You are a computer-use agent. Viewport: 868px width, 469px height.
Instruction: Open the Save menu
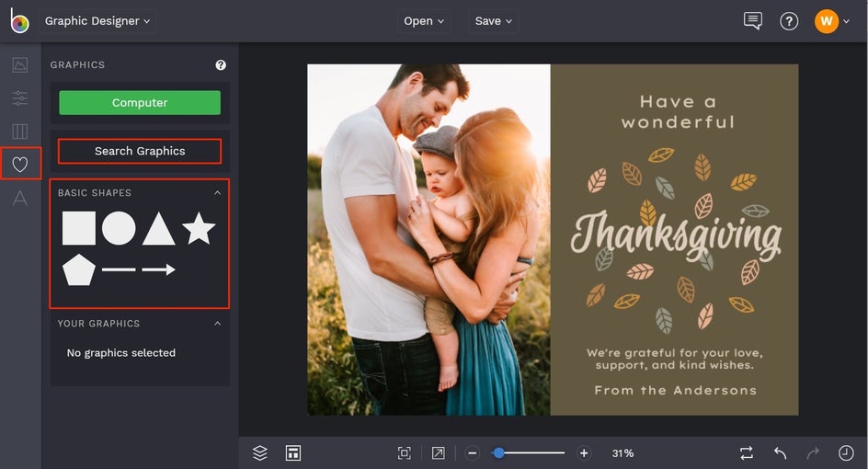(493, 21)
